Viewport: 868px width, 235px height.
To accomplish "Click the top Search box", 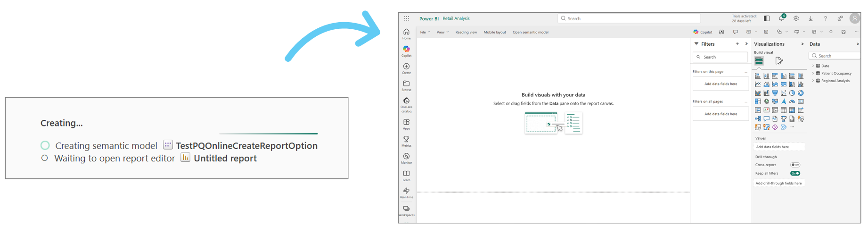I will tap(629, 18).
